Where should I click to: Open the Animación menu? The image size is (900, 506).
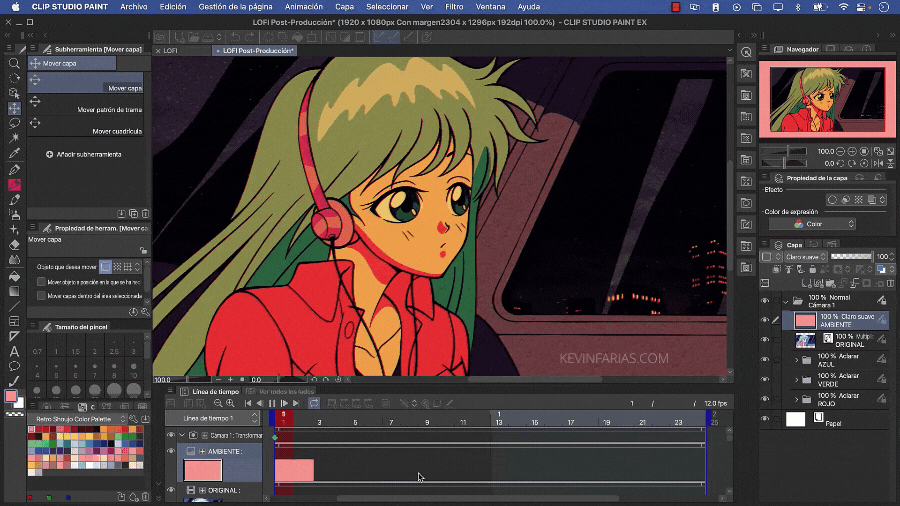coord(303,7)
